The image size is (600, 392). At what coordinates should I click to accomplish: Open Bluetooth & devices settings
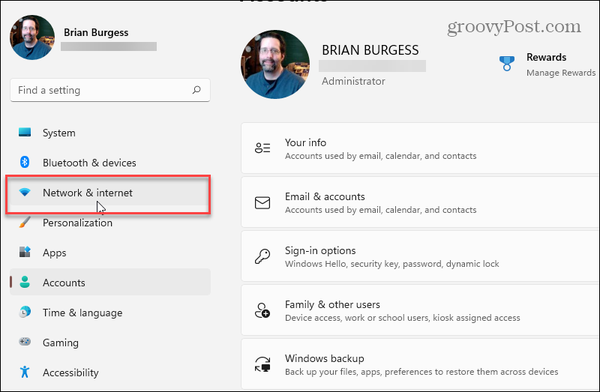point(110,163)
